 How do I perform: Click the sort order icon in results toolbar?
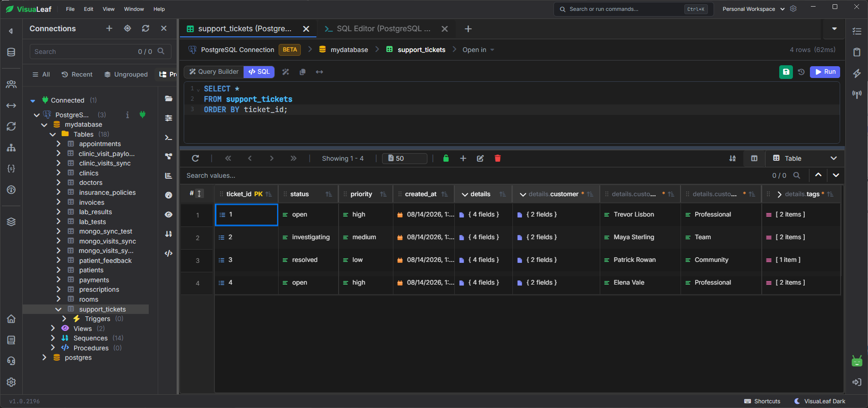point(732,158)
